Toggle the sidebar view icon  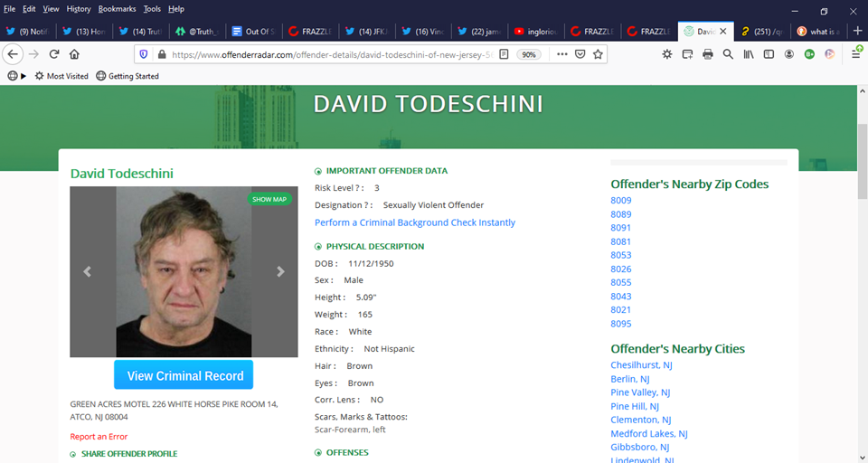(x=769, y=54)
